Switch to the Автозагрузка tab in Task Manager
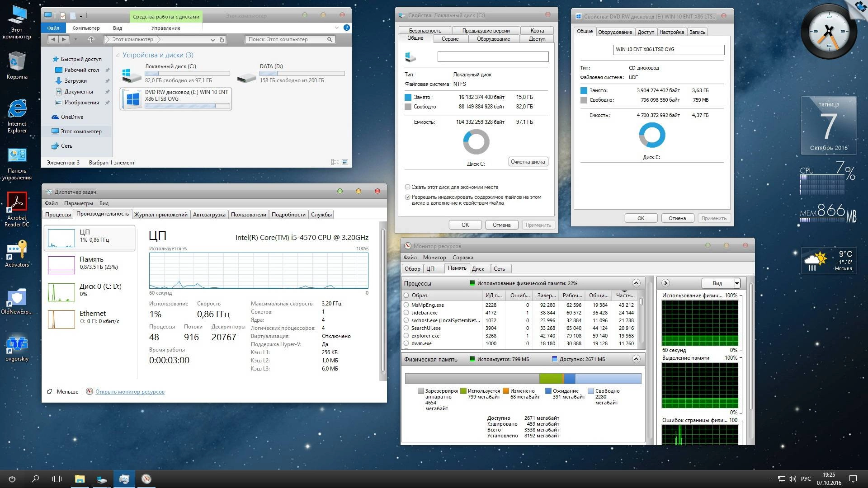Image resolution: width=868 pixels, height=488 pixels. pos(209,215)
